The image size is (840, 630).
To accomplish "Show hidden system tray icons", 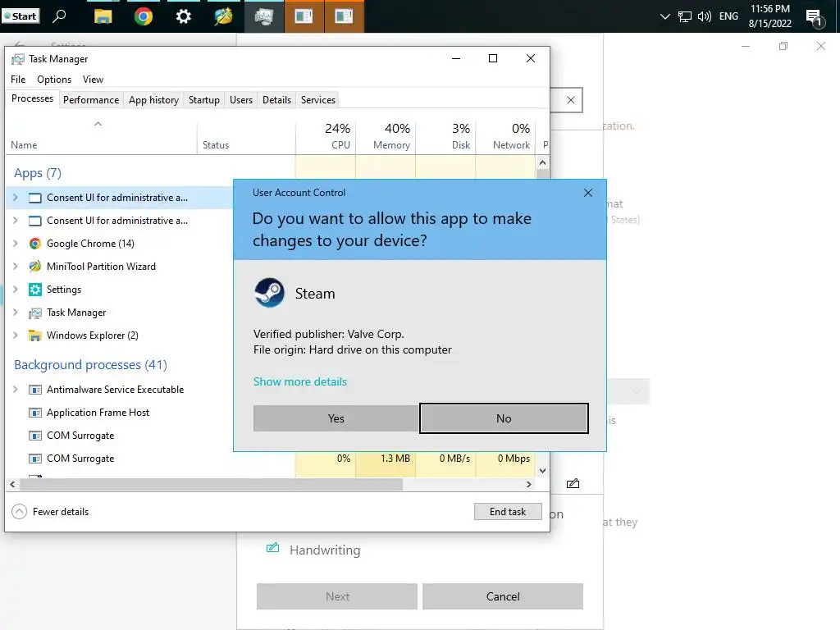I will coord(664,16).
